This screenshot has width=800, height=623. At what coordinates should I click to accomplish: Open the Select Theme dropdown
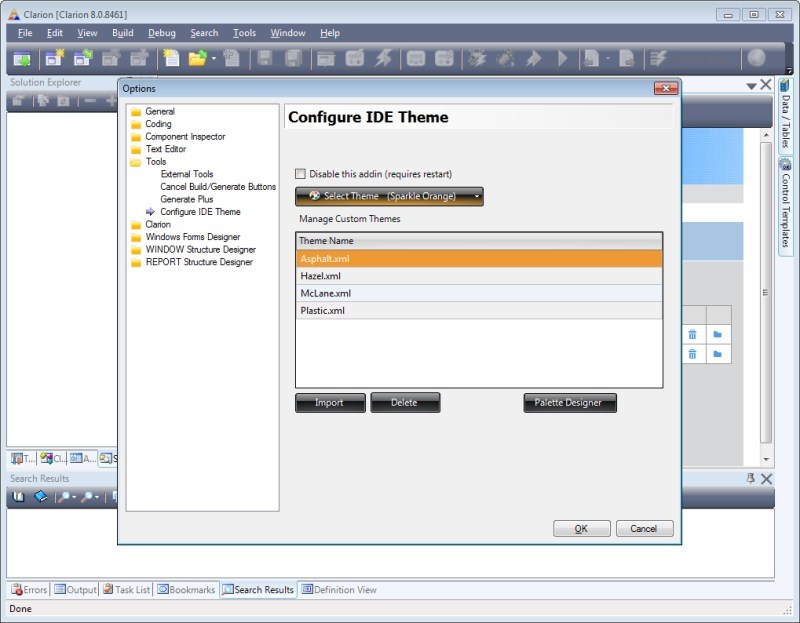(x=389, y=196)
